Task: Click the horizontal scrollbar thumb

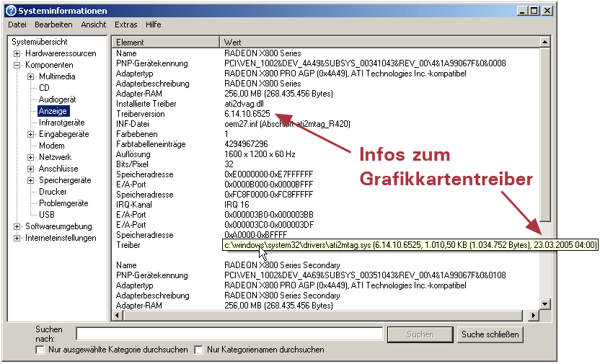Action: 323,316
